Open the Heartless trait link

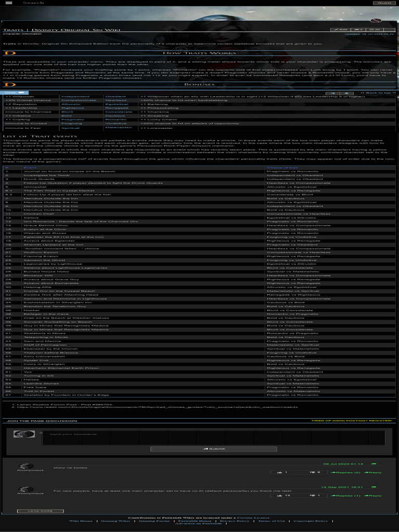point(116,100)
